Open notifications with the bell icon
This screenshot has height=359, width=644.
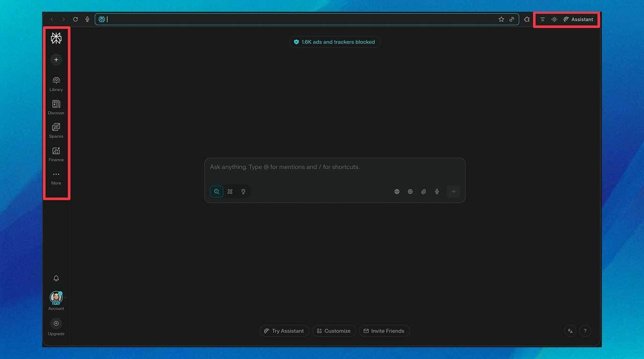pyautogui.click(x=56, y=278)
